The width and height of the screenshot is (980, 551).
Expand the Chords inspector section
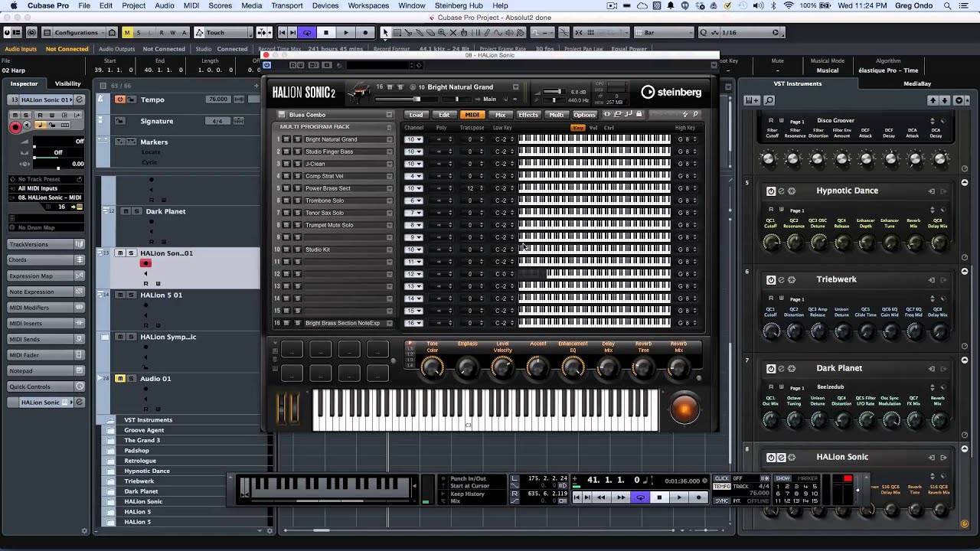46,260
